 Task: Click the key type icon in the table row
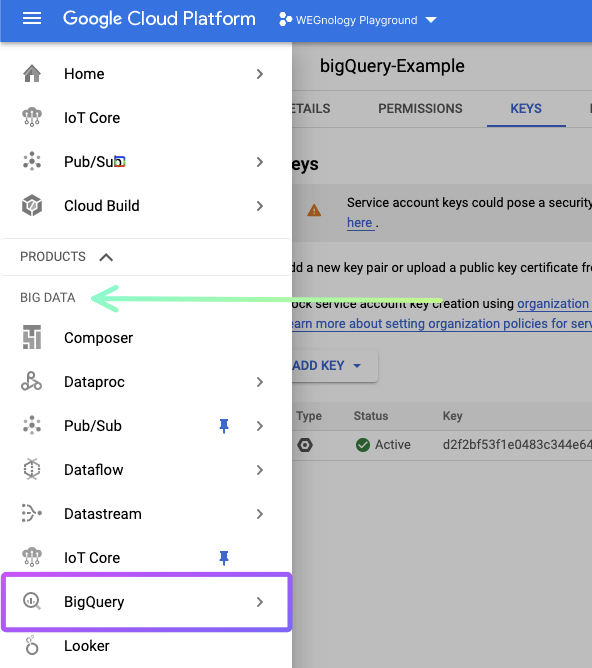click(x=305, y=445)
